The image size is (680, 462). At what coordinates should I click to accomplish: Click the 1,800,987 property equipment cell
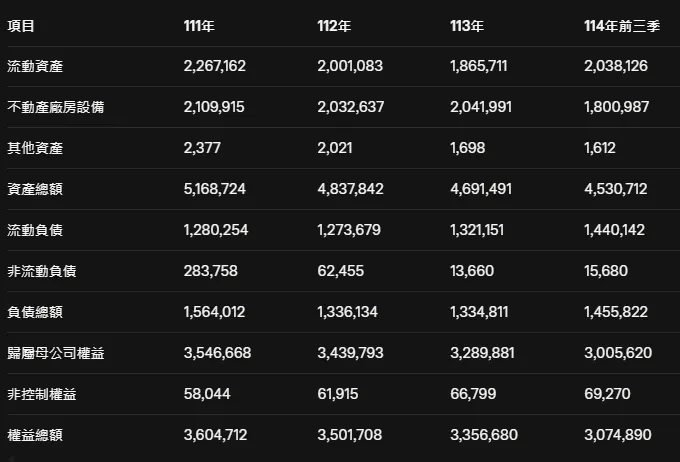(617, 107)
